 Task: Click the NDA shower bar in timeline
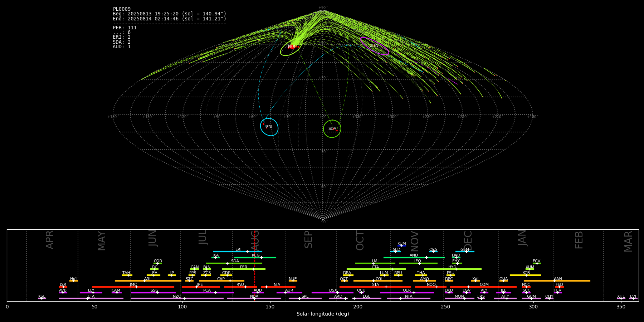(x=254, y=298)
